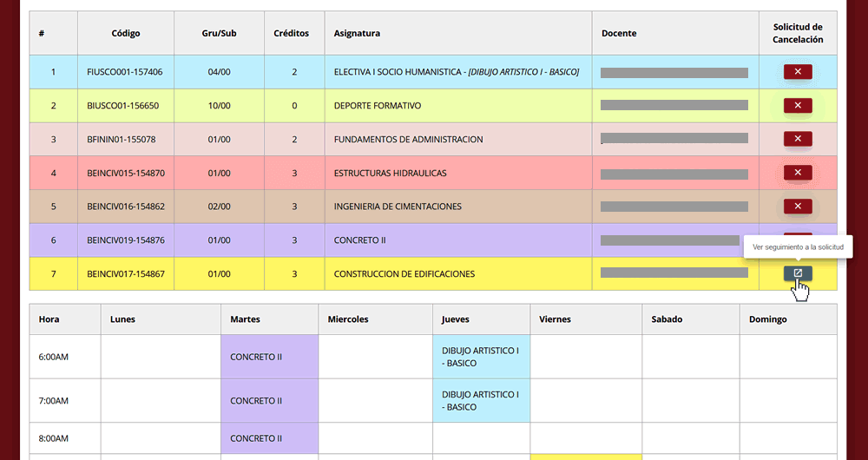Cancel INGENIERIA DE CIMENTACIONES with X button

coord(797,206)
